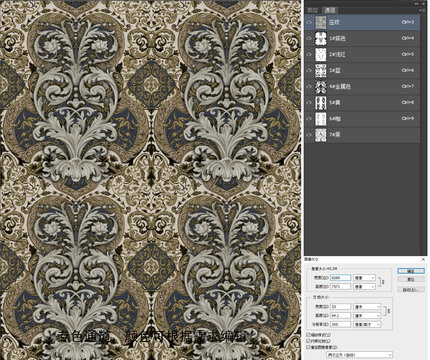This screenshot has height=360, width=430.
Task: Confirm with 确定 button in Image Size dialog
Action: (x=411, y=271)
